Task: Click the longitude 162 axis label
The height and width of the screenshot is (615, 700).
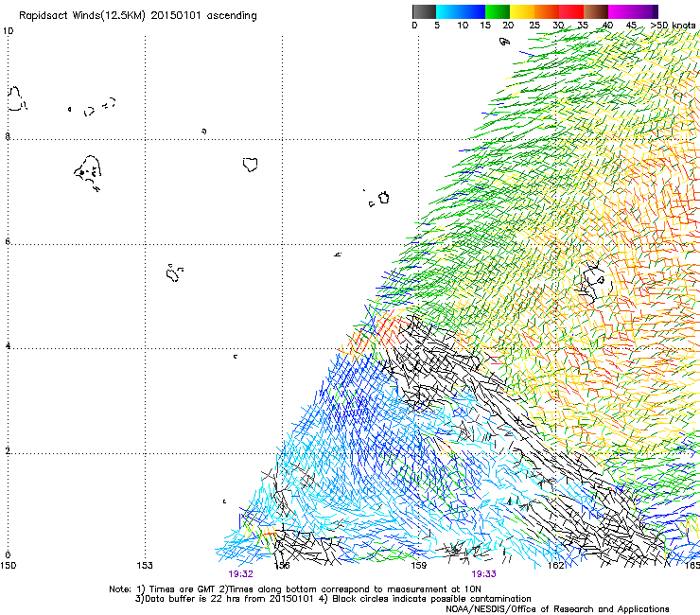Action: click(555, 566)
